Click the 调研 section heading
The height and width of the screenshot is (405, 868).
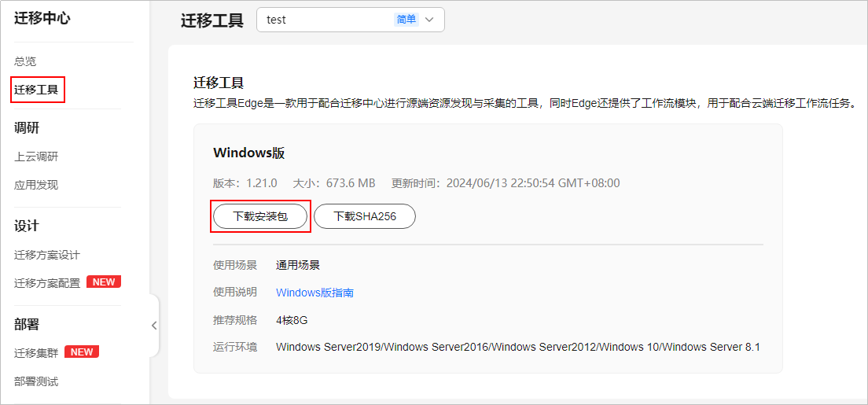[27, 128]
